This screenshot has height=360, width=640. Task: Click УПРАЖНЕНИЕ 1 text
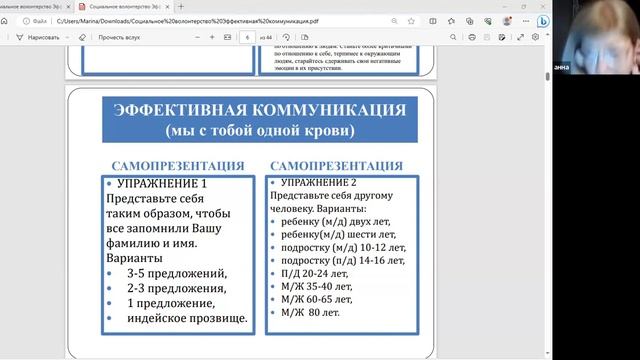162,184
